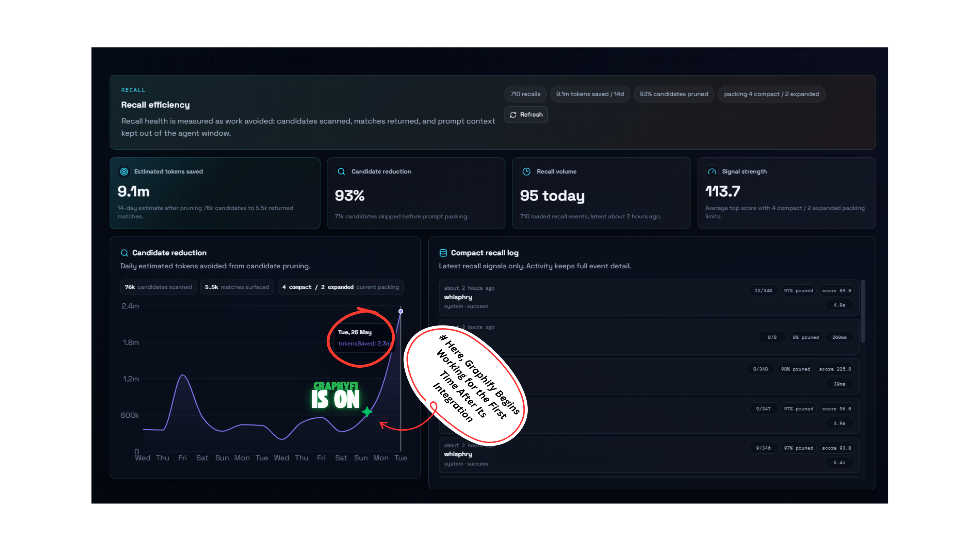This screenshot has width=980, height=551.
Task: Click the 5.5k matches surfaced badge
Action: pyautogui.click(x=237, y=287)
